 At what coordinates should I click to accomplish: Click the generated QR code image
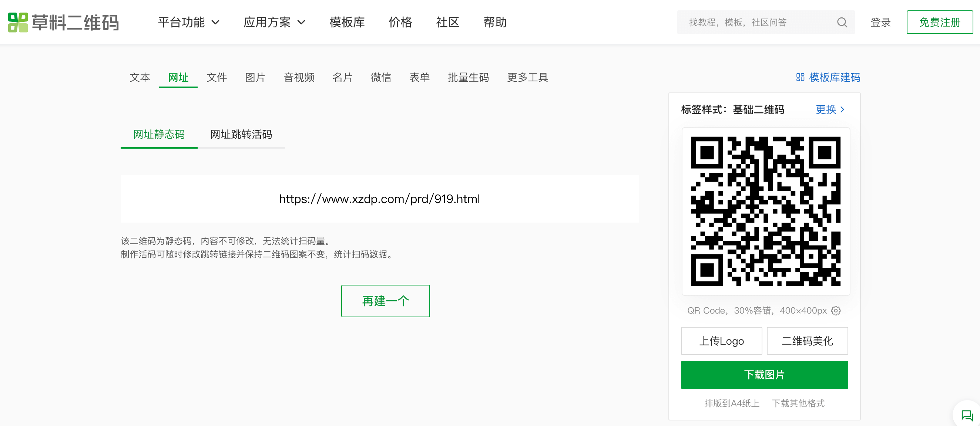tap(765, 211)
